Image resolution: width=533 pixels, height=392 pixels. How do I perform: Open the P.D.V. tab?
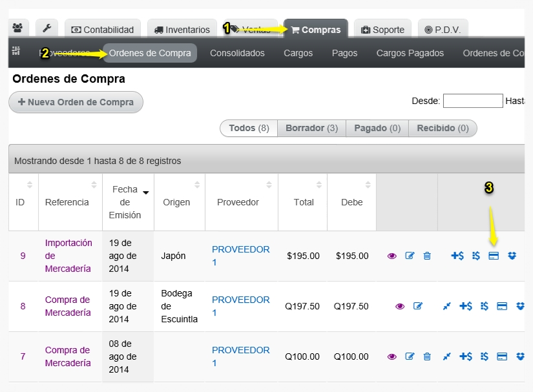tap(443, 29)
